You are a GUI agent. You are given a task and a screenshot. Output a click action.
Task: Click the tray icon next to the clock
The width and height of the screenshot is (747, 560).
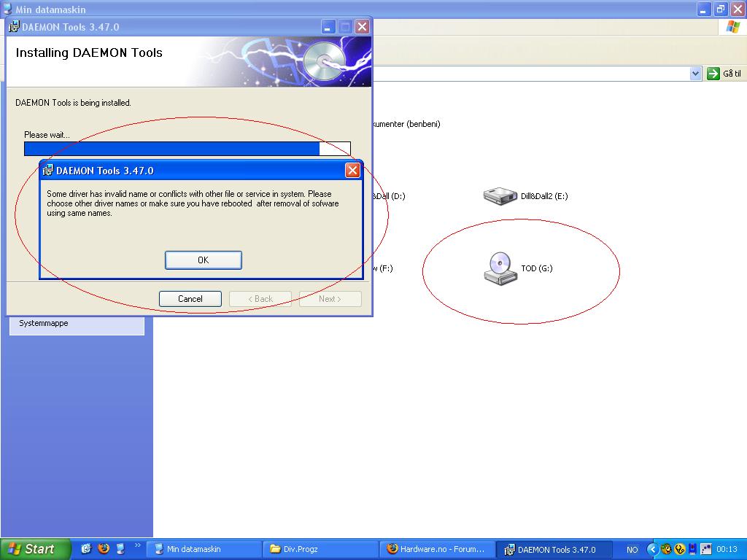point(706,550)
